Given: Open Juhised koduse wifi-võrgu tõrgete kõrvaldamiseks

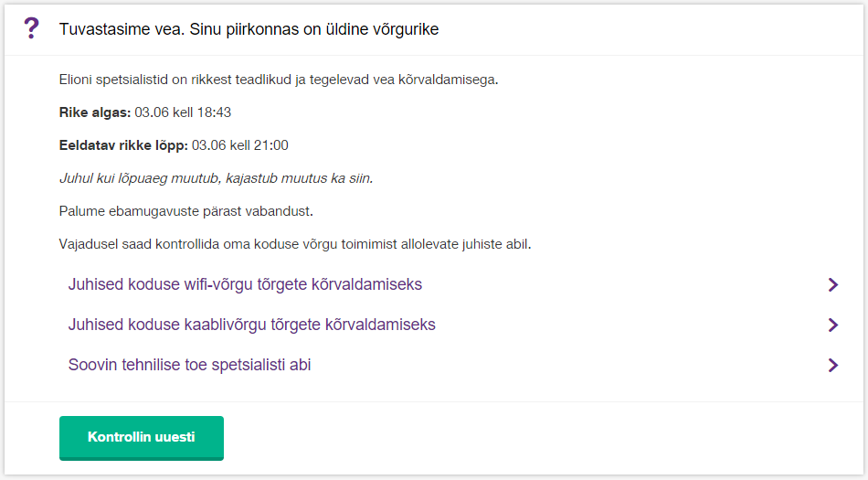Looking at the screenshot, I should coord(245,284).
